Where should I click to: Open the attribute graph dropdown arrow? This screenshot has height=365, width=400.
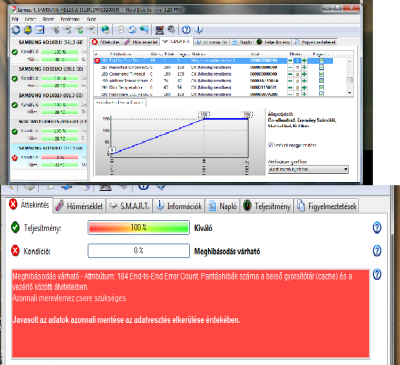point(346,169)
